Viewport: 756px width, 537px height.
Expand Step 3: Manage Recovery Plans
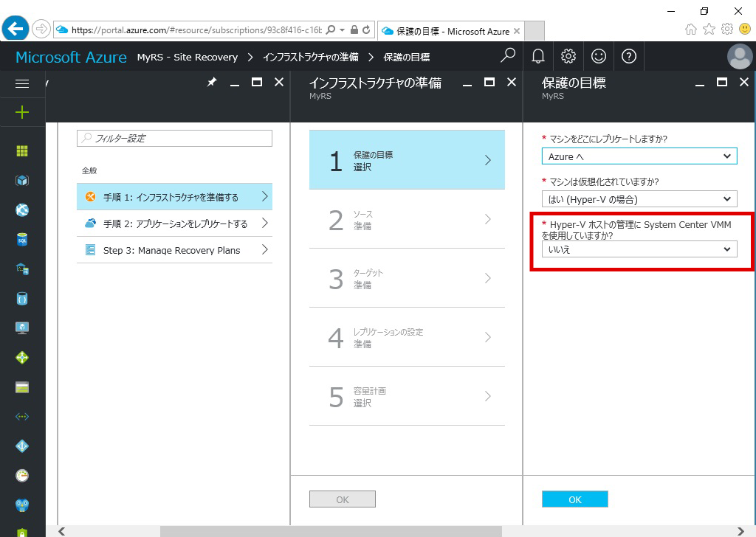tap(174, 249)
